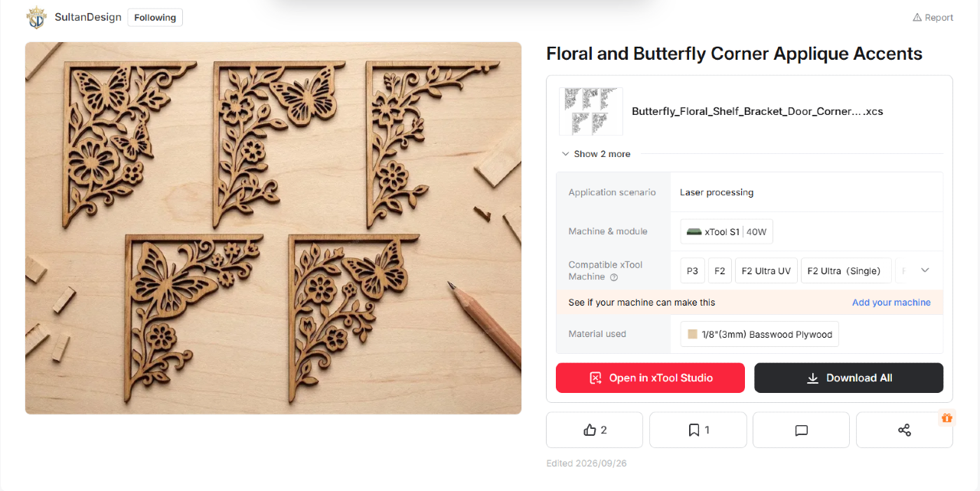Click the Download All button
This screenshot has height=491, width=980.
click(x=848, y=378)
